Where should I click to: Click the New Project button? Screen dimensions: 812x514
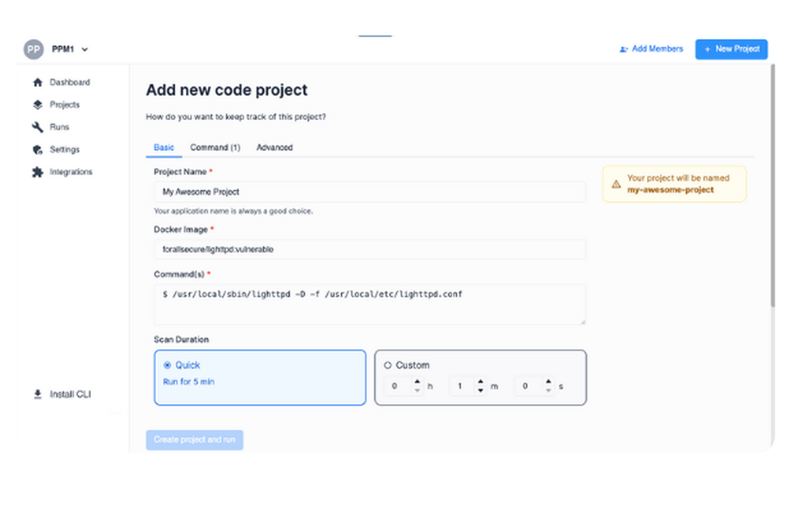732,50
